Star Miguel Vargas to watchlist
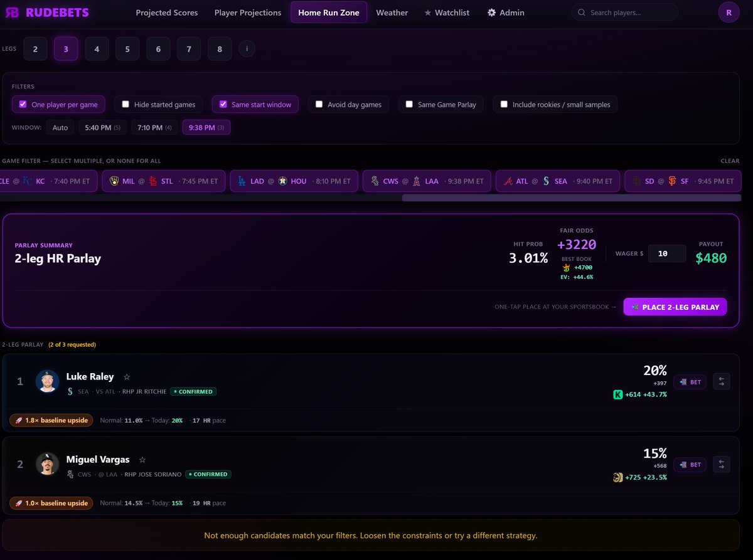The height and width of the screenshot is (560, 753). 142,460
